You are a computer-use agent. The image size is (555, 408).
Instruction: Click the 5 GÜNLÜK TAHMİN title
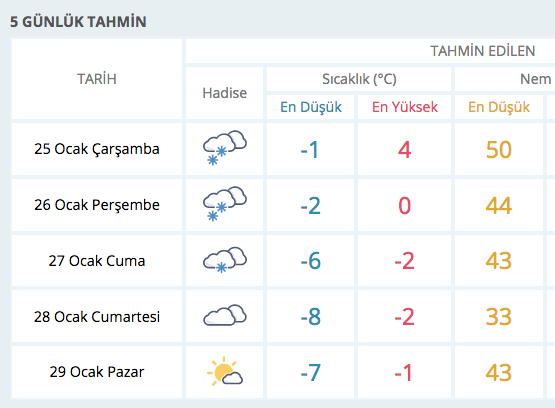[78, 22]
